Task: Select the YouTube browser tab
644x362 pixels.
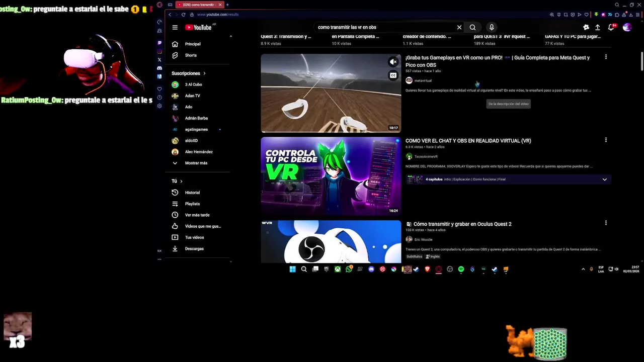Action: coord(199,5)
